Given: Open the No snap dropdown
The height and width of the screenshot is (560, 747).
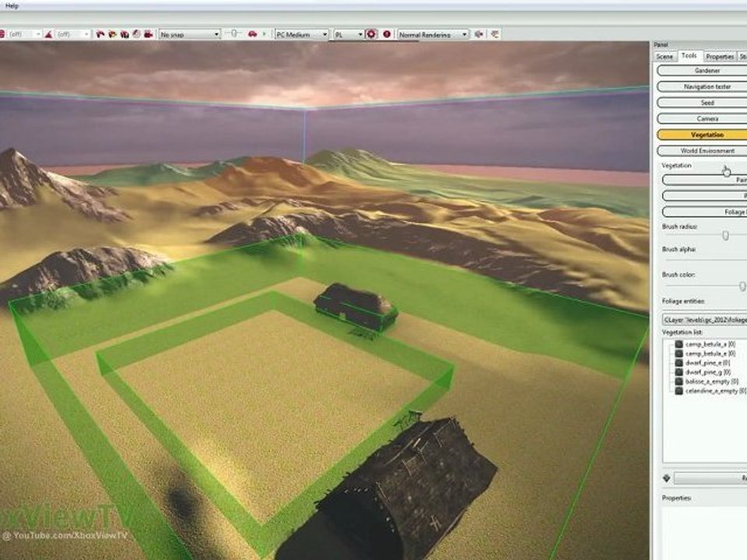Looking at the screenshot, I should [190, 34].
